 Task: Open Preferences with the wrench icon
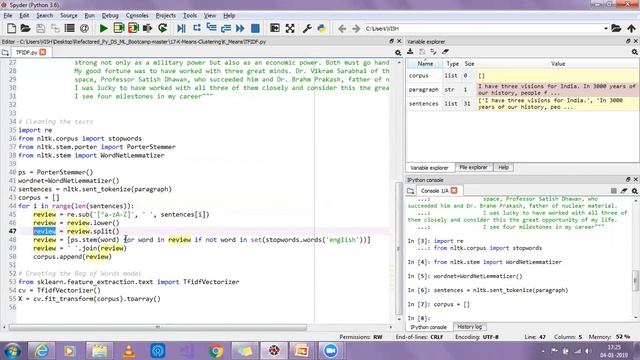point(307,28)
